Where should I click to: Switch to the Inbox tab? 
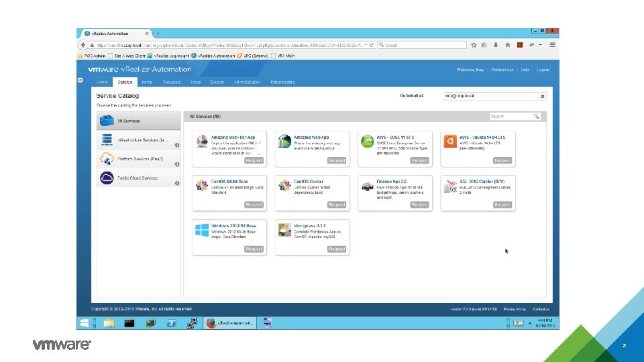coord(195,82)
